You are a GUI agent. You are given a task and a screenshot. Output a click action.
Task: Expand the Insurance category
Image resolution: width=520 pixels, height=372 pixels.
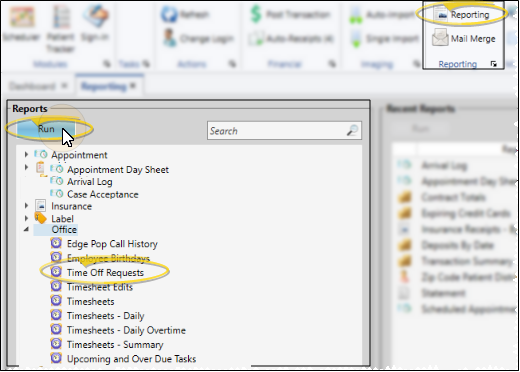[x=26, y=206]
